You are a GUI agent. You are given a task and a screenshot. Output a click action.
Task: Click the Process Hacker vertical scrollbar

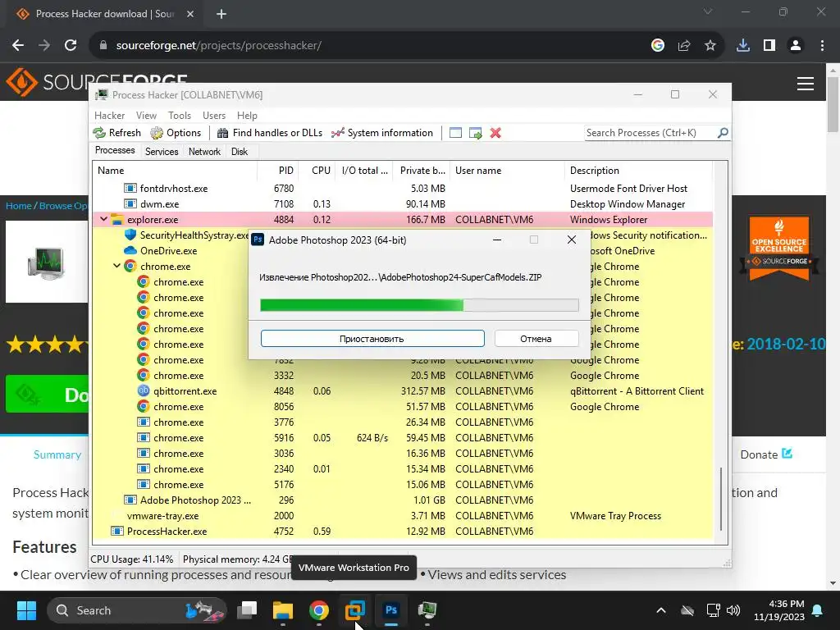coord(721,498)
